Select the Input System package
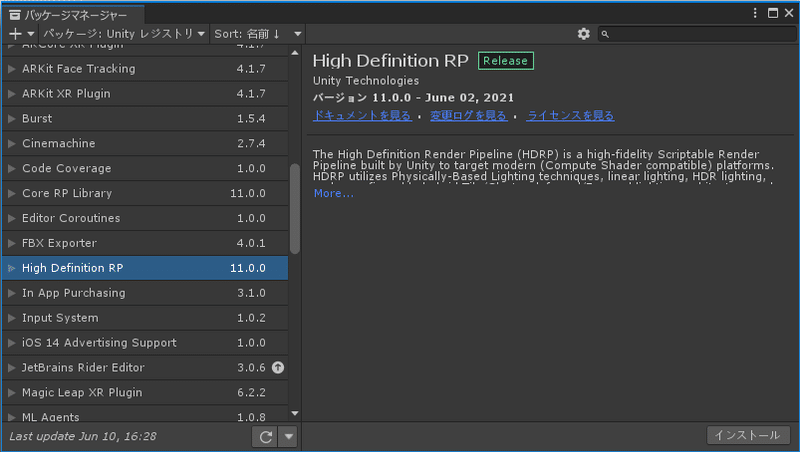This screenshot has height=452, width=800. tap(145, 318)
